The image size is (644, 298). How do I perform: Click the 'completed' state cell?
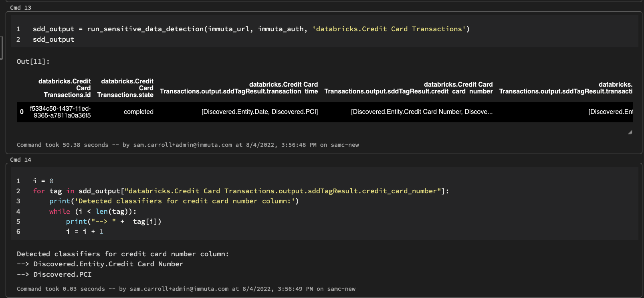coord(139,112)
